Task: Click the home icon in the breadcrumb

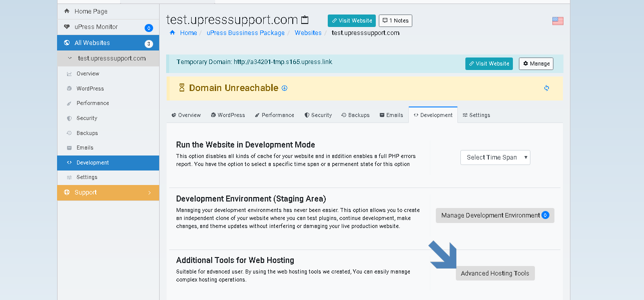Action: pyautogui.click(x=173, y=33)
